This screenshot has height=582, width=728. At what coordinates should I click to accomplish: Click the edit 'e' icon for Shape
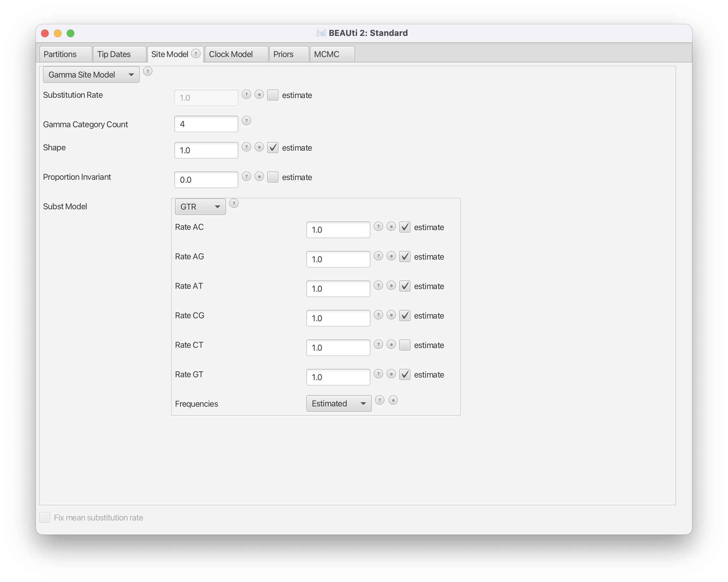click(259, 147)
